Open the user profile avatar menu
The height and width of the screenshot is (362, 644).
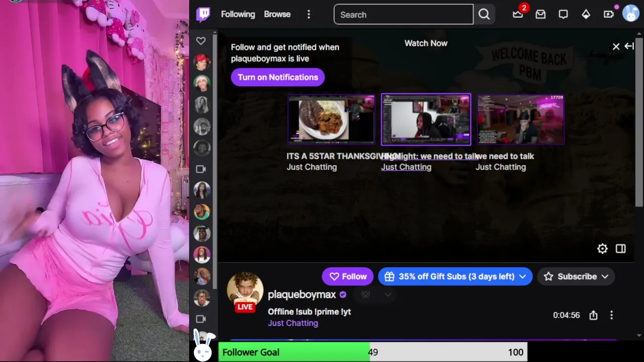click(631, 14)
